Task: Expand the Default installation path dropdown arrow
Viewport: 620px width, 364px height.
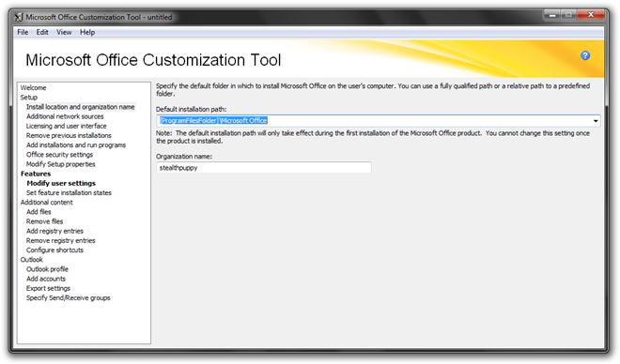Action: click(x=595, y=121)
